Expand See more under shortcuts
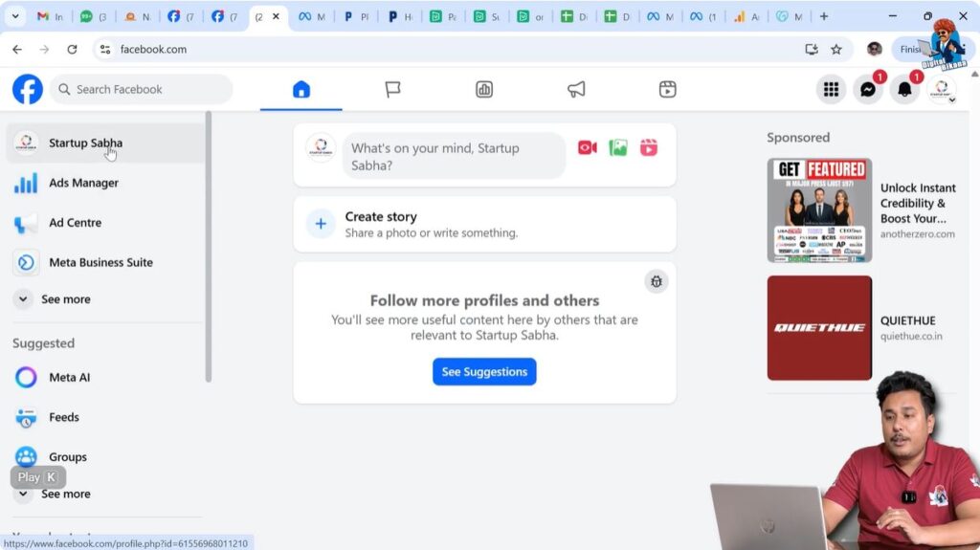The width and height of the screenshot is (980, 550). pyautogui.click(x=105, y=299)
